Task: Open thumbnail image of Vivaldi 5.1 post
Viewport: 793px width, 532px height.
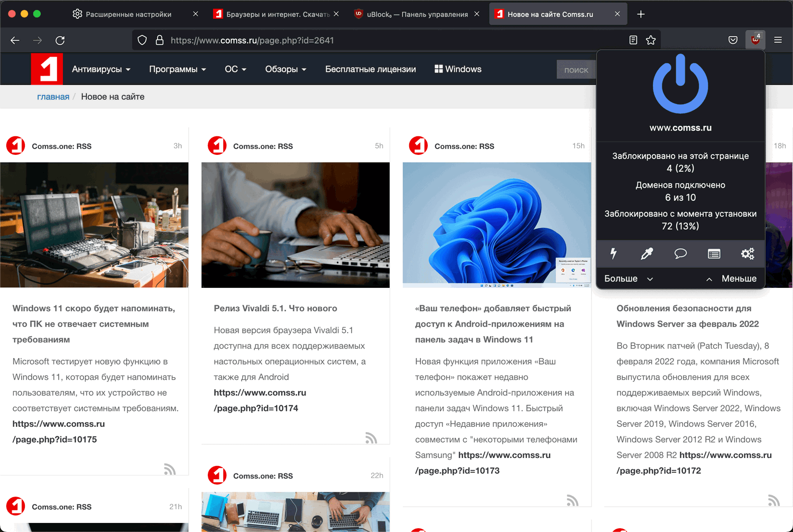Action: [x=296, y=225]
